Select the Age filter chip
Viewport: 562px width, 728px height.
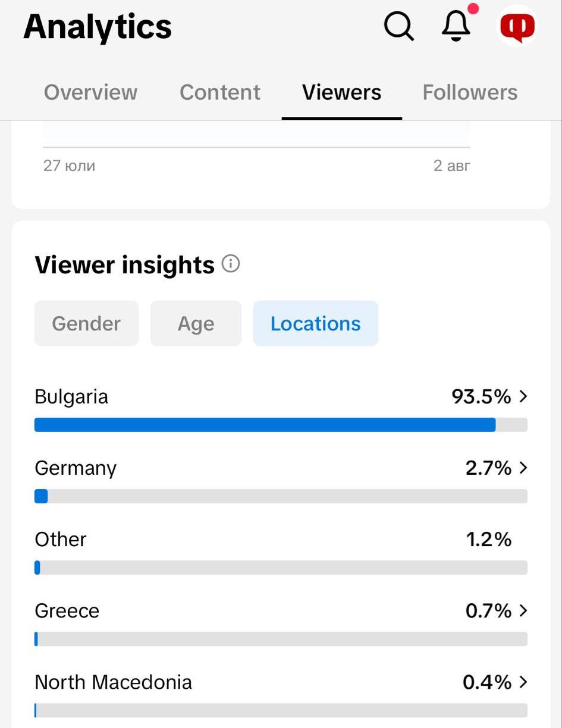point(196,323)
